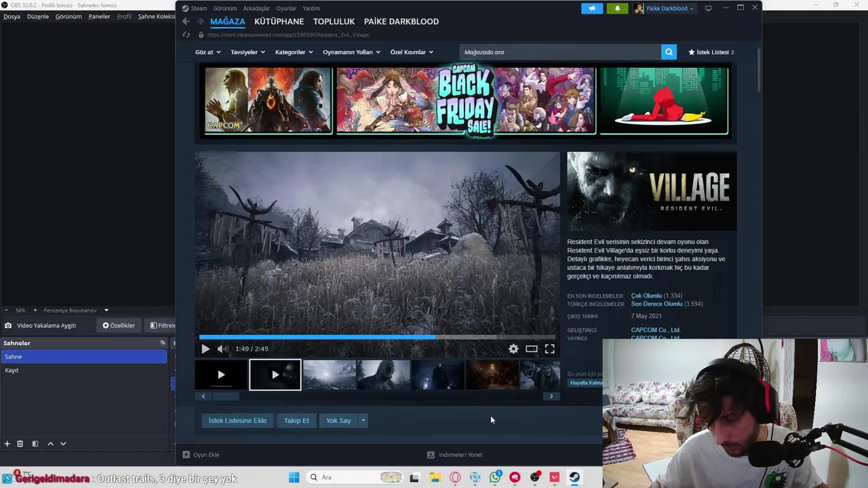Expand the Oynamanın Yolları dropdown
The image size is (868, 488).
tap(351, 52)
